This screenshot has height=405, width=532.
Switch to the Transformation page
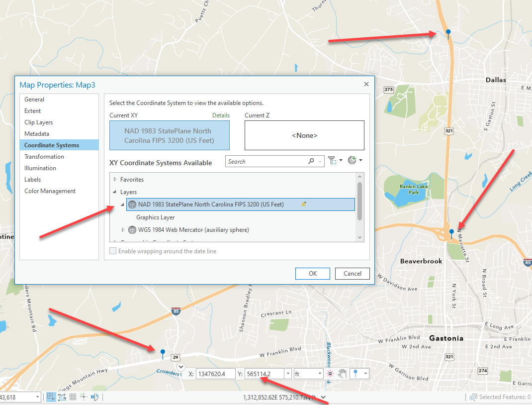click(x=44, y=156)
